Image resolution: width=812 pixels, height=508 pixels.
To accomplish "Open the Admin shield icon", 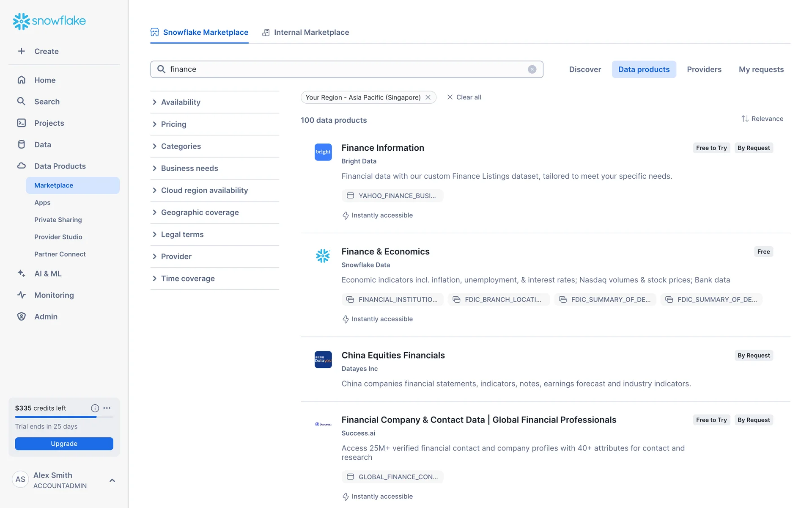I will click(22, 317).
